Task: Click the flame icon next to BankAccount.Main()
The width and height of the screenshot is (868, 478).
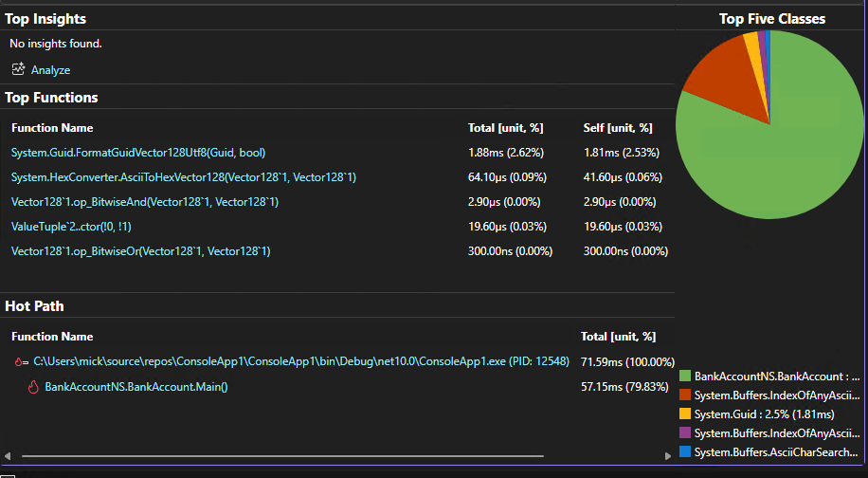Action: (x=32, y=387)
